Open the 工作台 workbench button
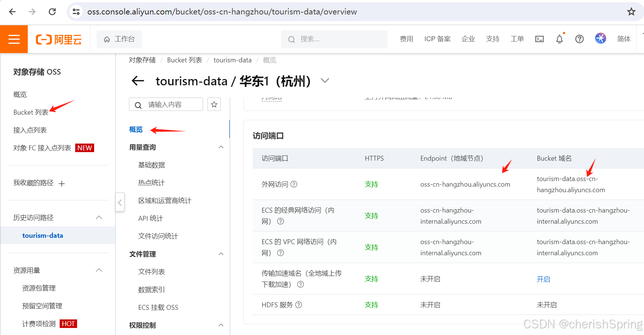Viewport: 644px width, 335px height. coord(119,39)
